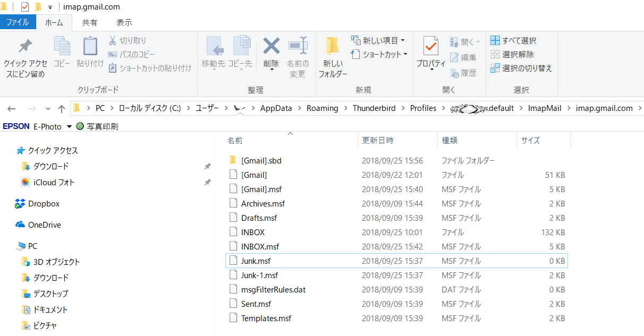Select iCloud フォト in the sidebar
This screenshot has width=644, height=336.
click(x=48, y=183)
